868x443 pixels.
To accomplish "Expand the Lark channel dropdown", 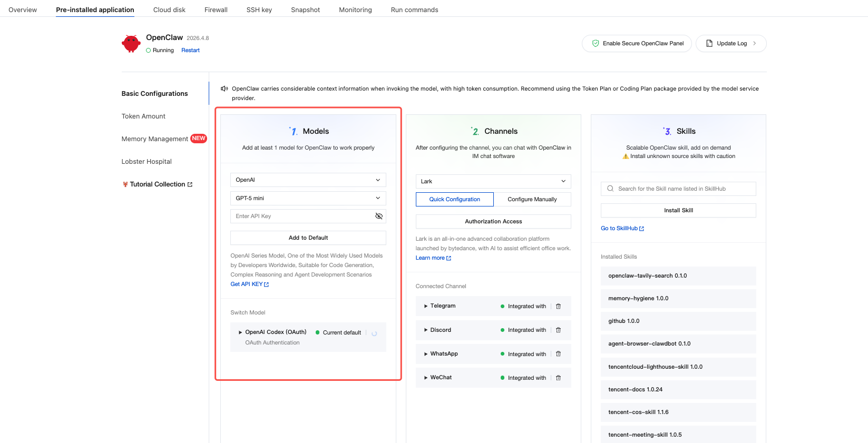I will [x=493, y=181].
